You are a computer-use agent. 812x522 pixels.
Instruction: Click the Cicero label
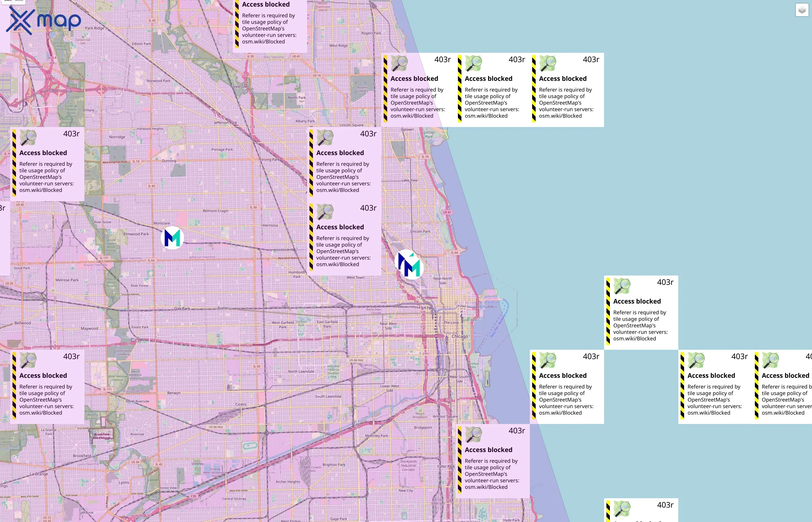(x=241, y=404)
